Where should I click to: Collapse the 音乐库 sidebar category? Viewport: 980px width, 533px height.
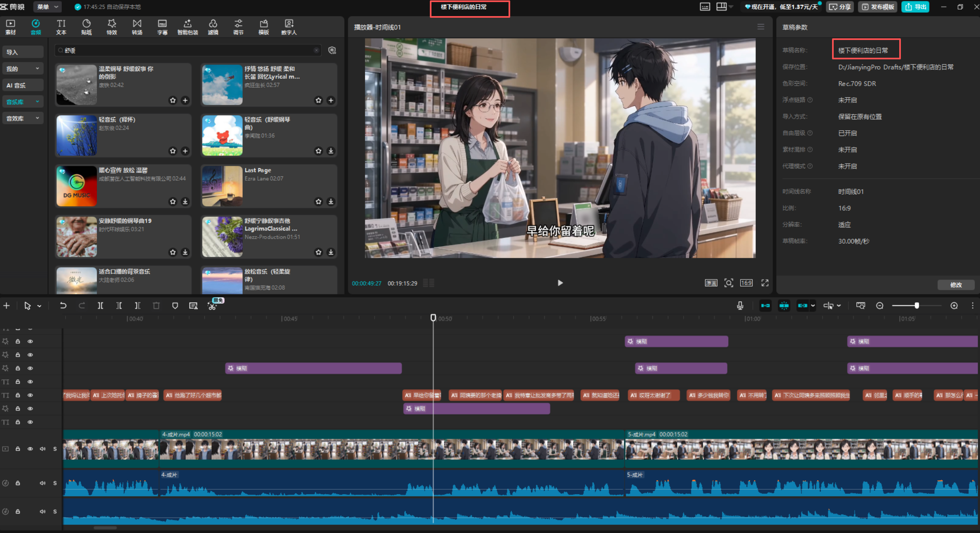(x=23, y=102)
